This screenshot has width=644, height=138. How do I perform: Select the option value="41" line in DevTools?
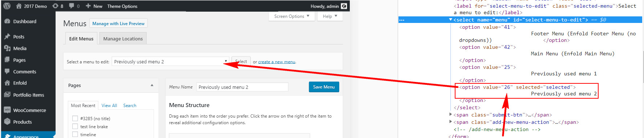[487, 27]
